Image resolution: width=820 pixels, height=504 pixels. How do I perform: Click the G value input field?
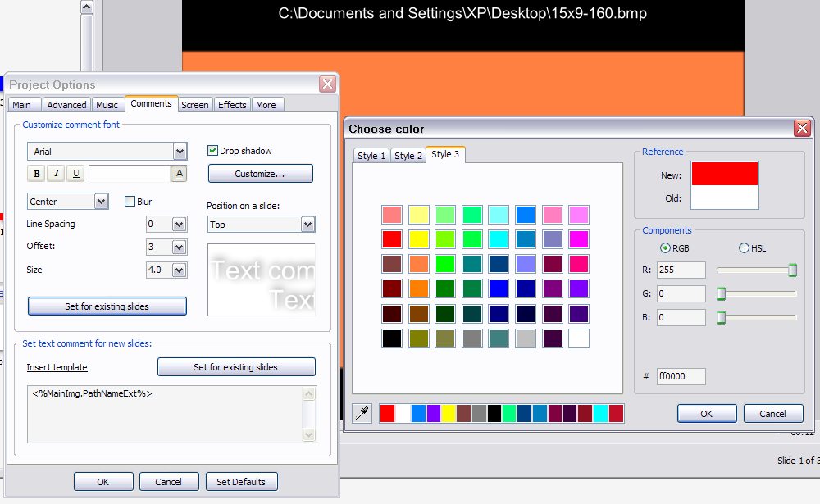(x=681, y=294)
